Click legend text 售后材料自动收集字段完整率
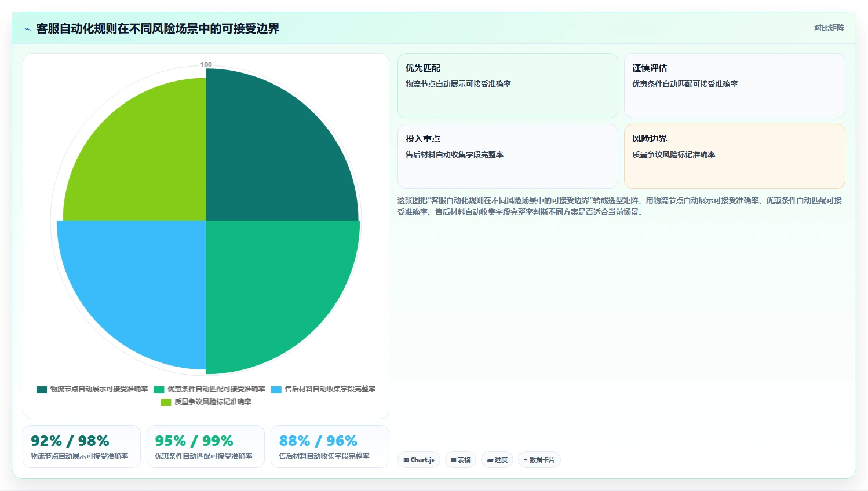The height and width of the screenshot is (491, 868). (330, 389)
